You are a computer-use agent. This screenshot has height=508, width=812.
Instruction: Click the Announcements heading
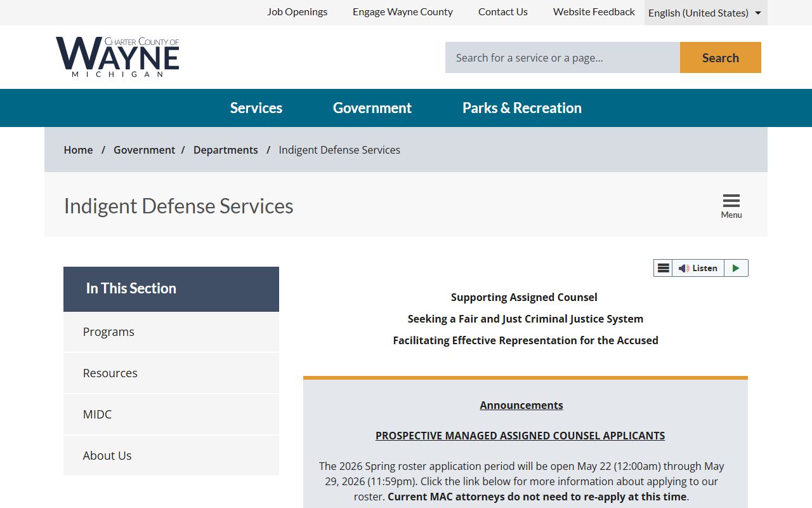521,405
